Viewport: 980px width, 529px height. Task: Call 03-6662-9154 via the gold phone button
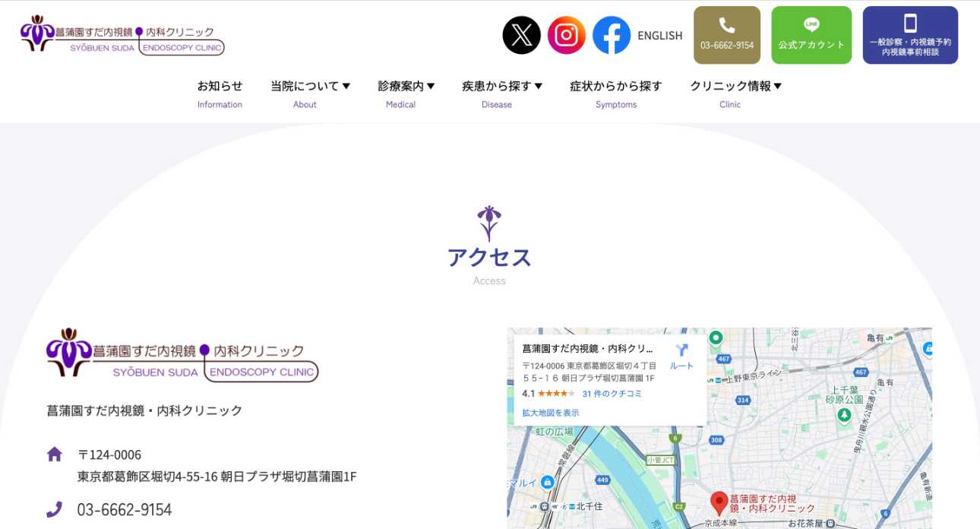727,35
